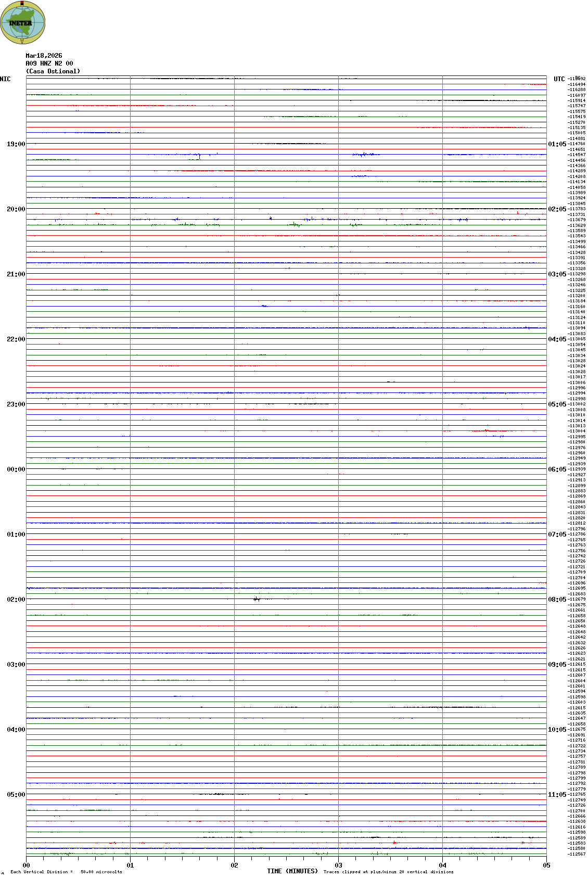Click the 22:00 local time marker
The height and width of the screenshot is (879, 588).
coord(16,339)
